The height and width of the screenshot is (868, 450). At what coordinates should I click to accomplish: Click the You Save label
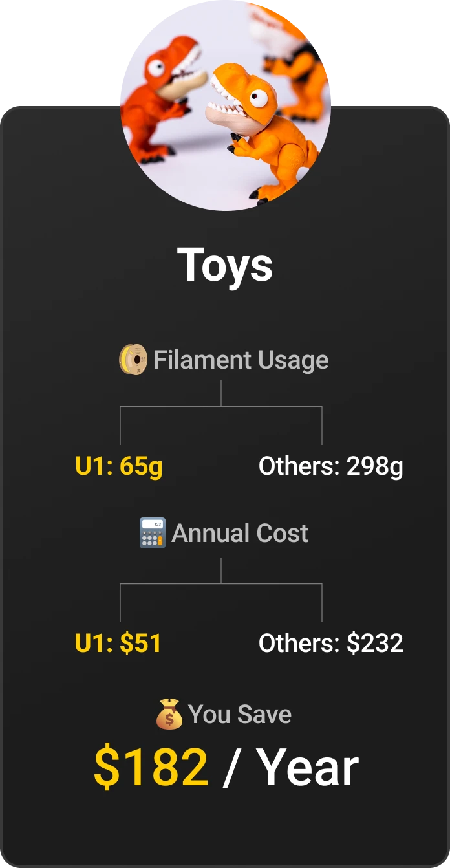click(240, 715)
